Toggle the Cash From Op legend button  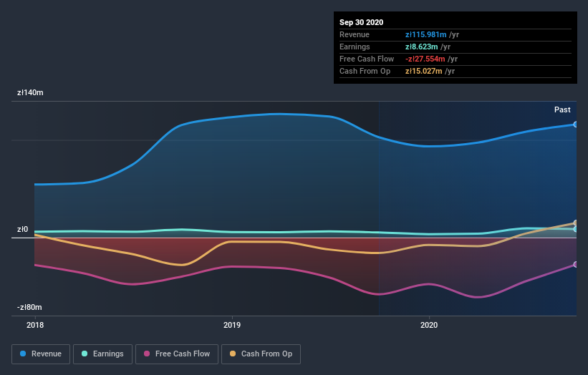[261, 354]
